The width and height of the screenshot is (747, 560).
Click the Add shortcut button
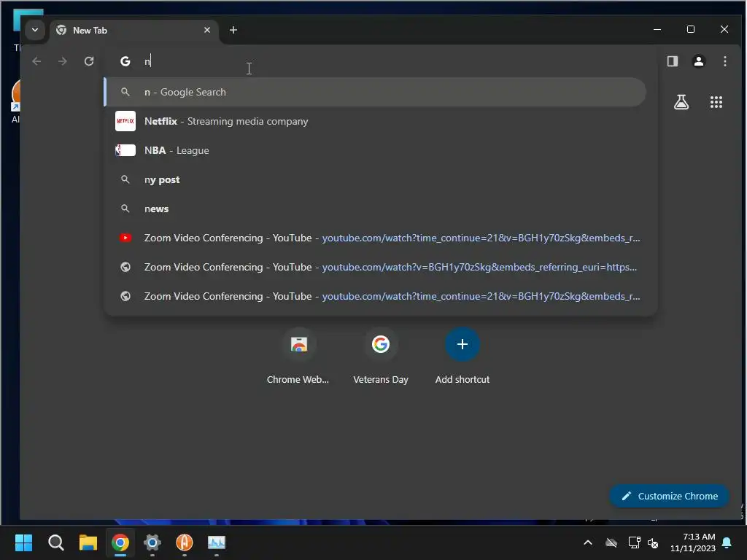462,356
